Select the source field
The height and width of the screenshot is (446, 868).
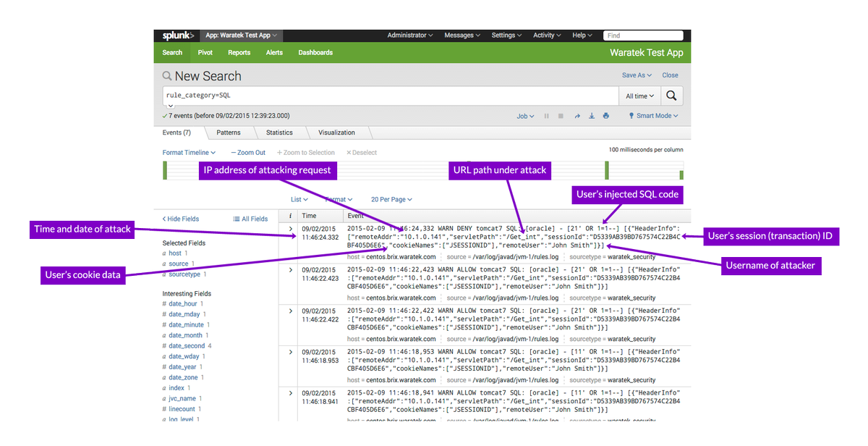point(178,264)
